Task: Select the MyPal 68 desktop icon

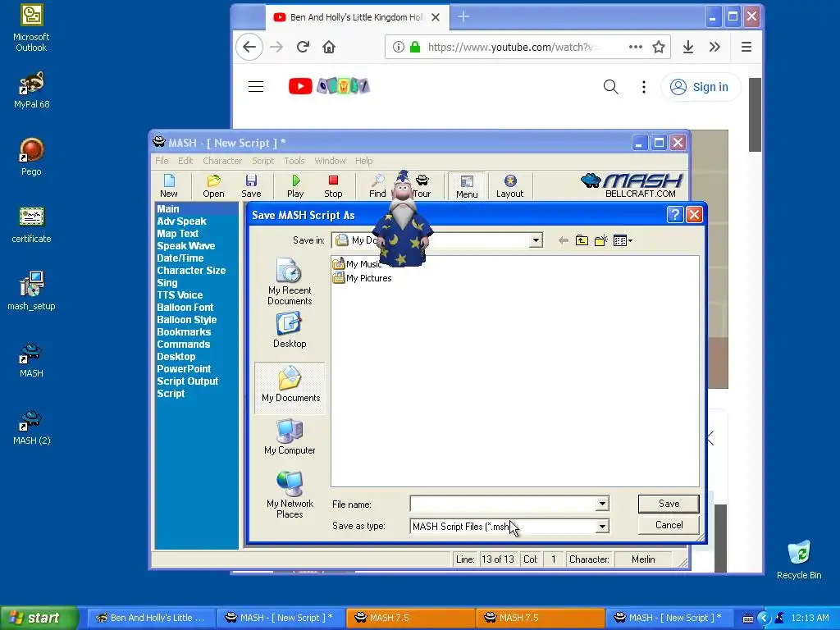Action: click(x=32, y=90)
